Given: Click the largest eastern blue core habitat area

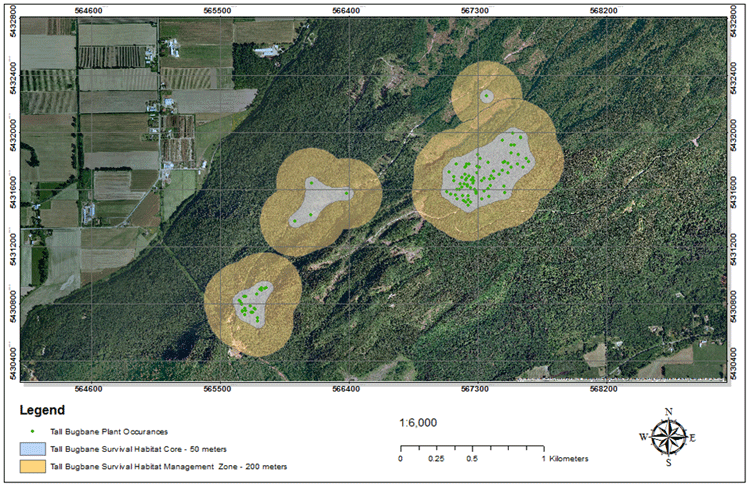Looking at the screenshot, I should [489, 174].
